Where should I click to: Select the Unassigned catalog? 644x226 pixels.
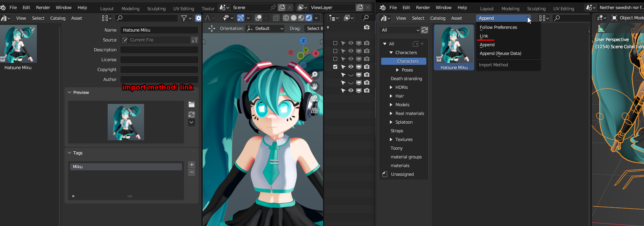point(402,174)
